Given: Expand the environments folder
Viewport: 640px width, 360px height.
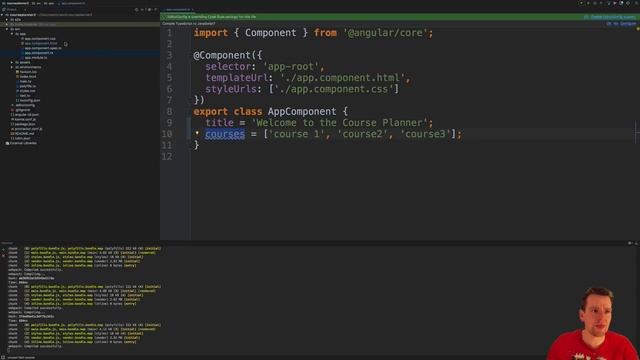Looking at the screenshot, I should pos(12,67).
